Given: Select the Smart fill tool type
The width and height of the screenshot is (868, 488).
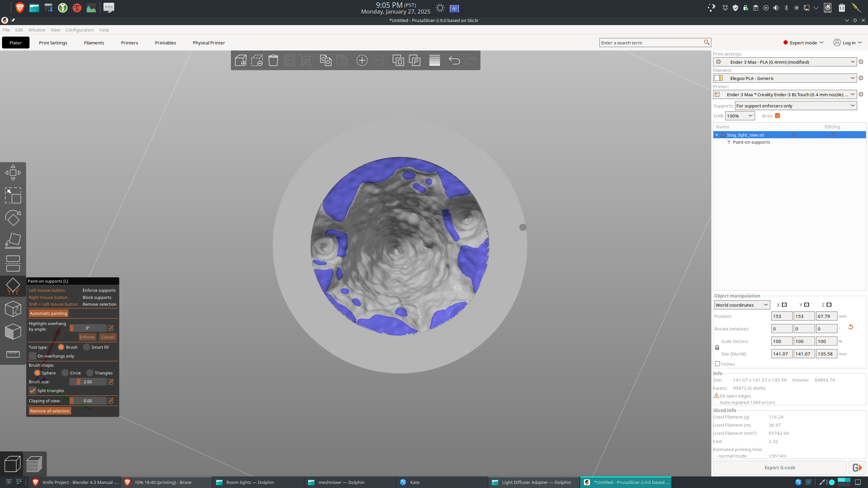Looking at the screenshot, I should 86,347.
